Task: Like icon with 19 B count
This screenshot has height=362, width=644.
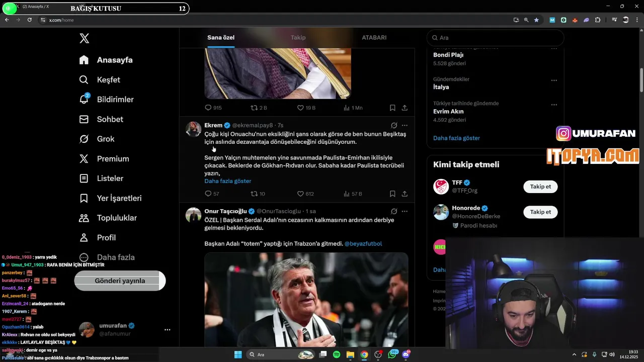Action: (x=300, y=108)
